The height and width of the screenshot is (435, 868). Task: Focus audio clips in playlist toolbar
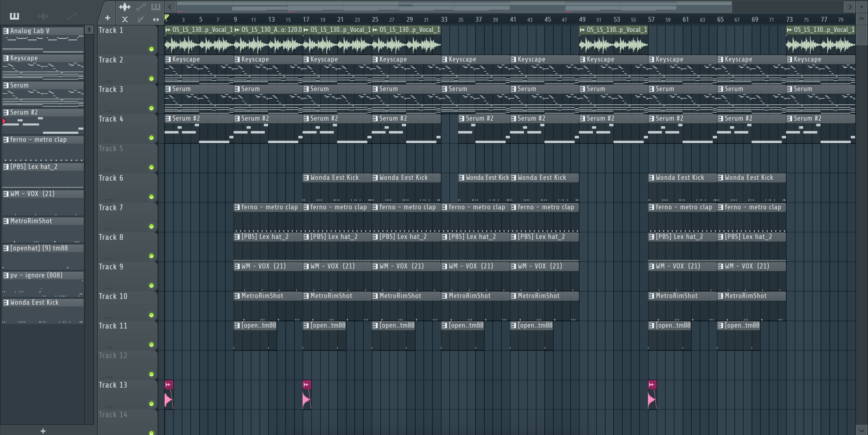125,6
